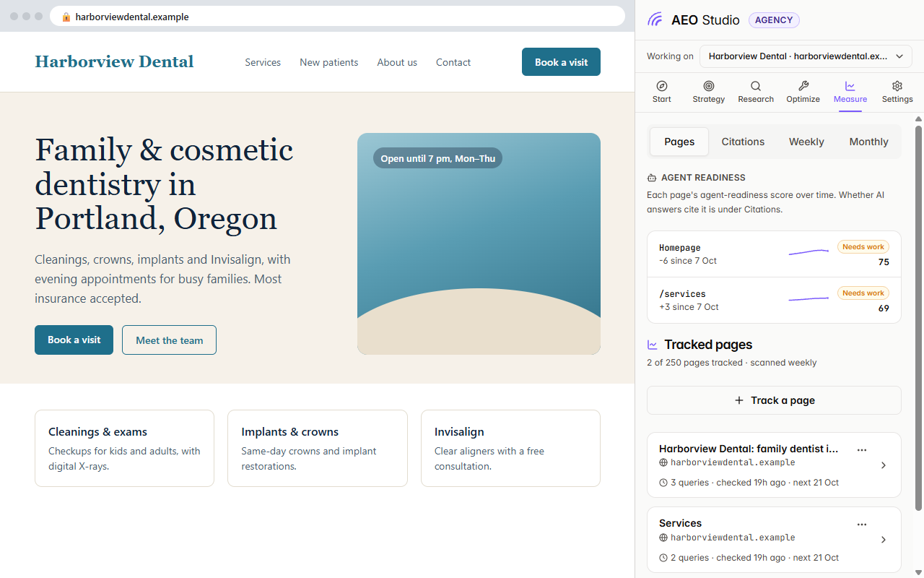Expand the Services tracked page chevron
Image resolution: width=924 pixels, height=578 pixels.
pyautogui.click(x=884, y=540)
